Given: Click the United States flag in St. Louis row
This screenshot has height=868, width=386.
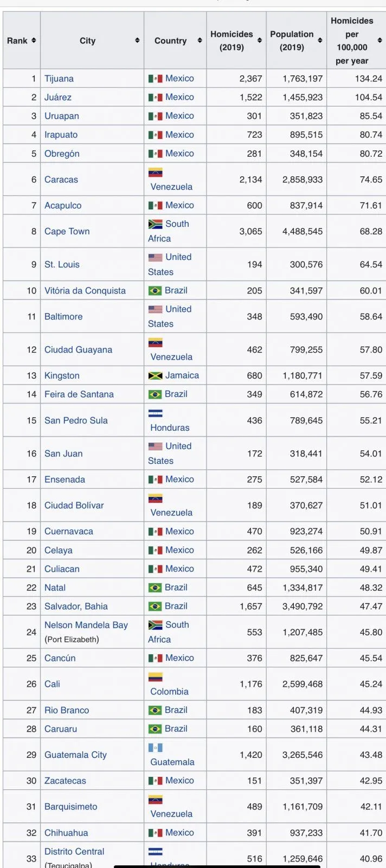Looking at the screenshot, I should [155, 257].
